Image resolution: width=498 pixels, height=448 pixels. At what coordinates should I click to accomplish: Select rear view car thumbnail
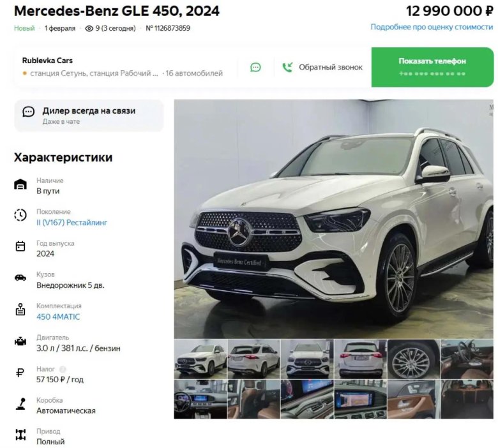[361, 359]
